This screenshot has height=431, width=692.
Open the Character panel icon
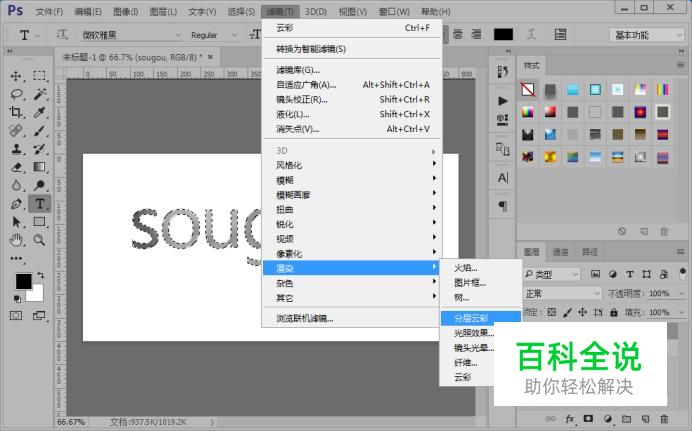(503, 178)
